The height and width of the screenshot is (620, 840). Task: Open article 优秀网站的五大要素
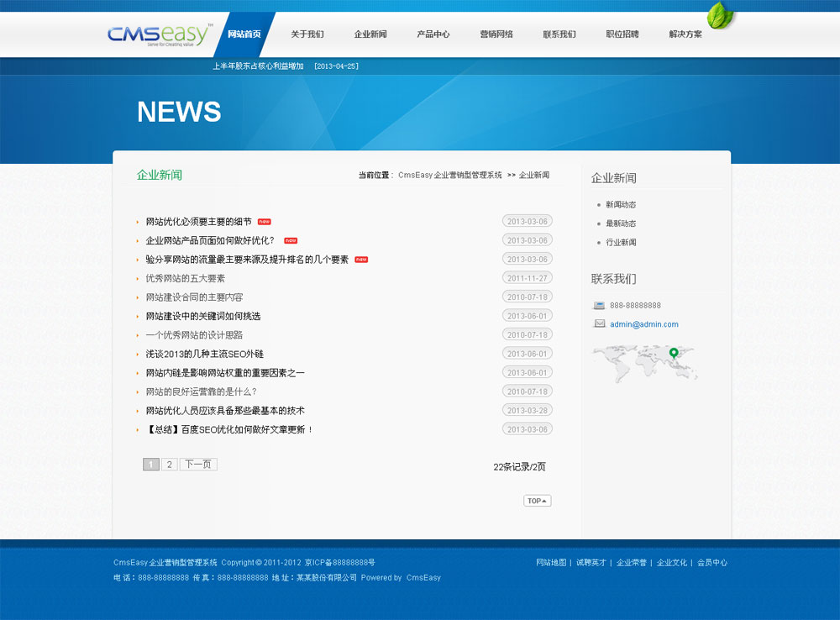point(186,278)
